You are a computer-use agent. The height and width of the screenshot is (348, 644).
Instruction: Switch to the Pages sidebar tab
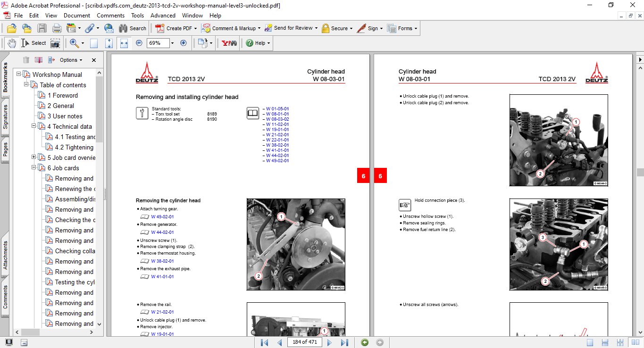coord(5,149)
